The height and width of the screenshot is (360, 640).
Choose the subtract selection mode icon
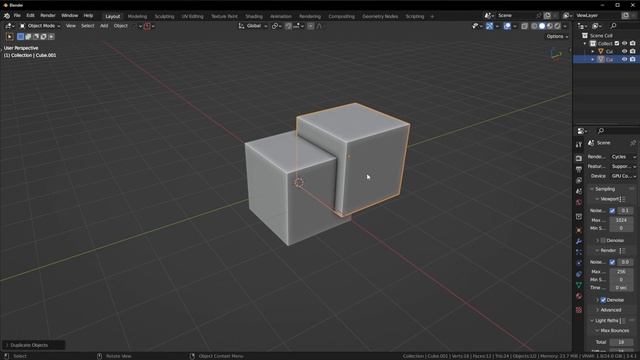(x=36, y=36)
